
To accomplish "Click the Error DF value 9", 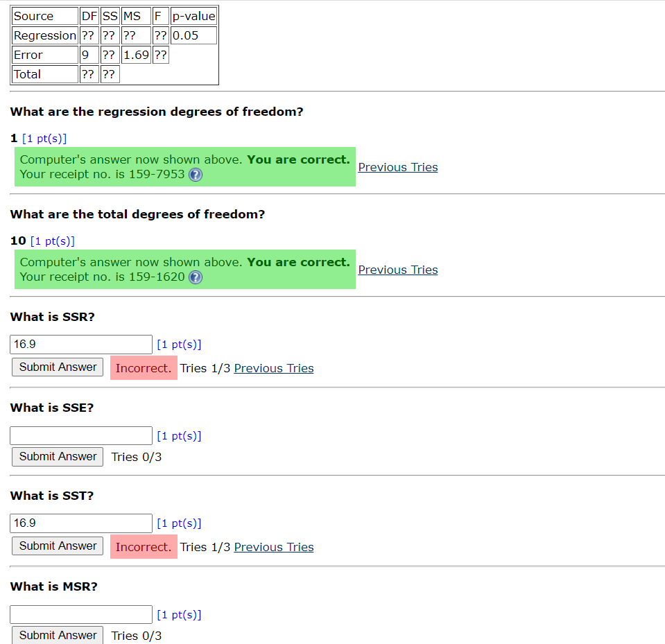I will [89, 55].
